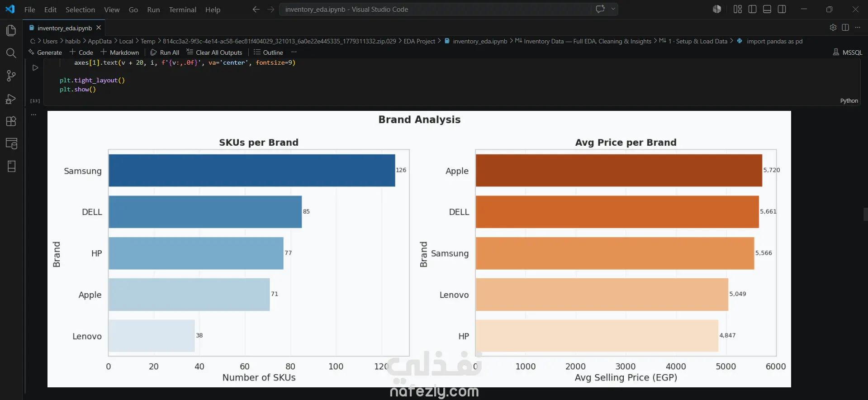Viewport: 868px width, 400px height.
Task: Click the plt.tight_layout() code line
Action: 92,80
